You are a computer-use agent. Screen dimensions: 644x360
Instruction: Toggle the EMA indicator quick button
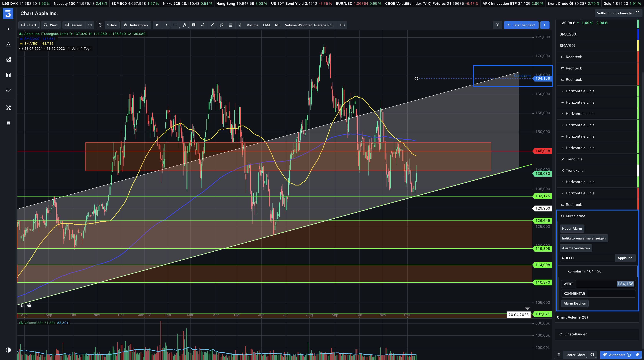pos(267,25)
